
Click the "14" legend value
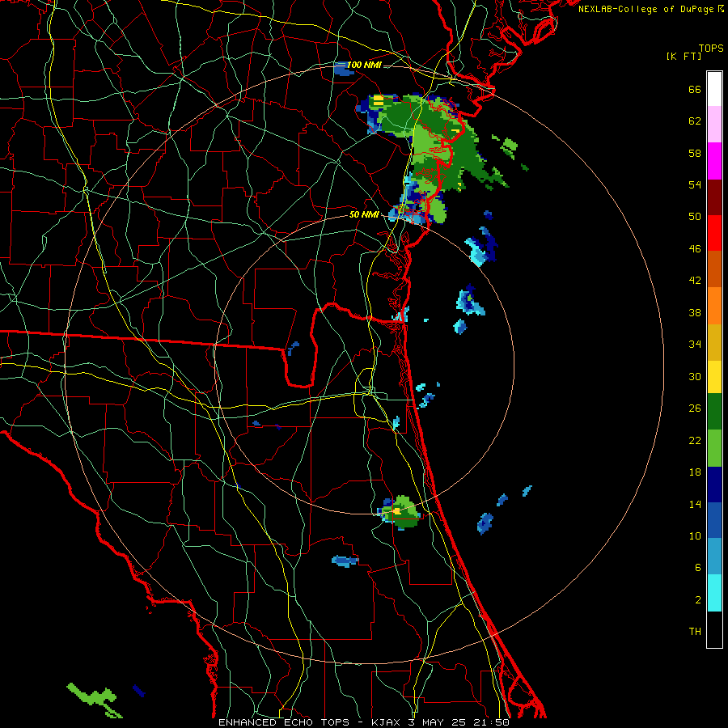pyautogui.click(x=695, y=504)
